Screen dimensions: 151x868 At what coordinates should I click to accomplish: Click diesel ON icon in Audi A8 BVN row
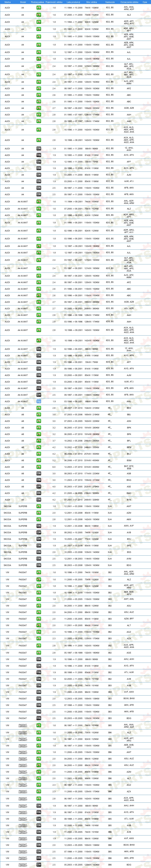[39, 500]
